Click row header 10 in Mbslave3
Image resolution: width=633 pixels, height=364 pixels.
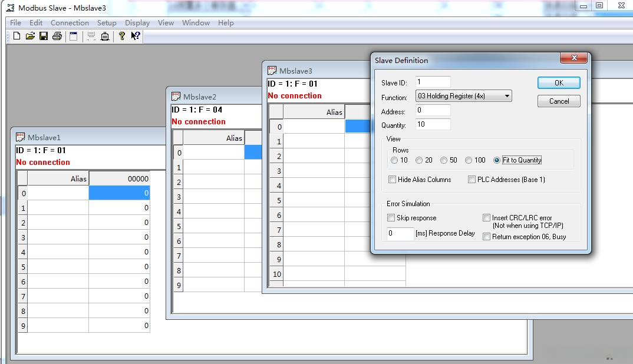click(276, 274)
